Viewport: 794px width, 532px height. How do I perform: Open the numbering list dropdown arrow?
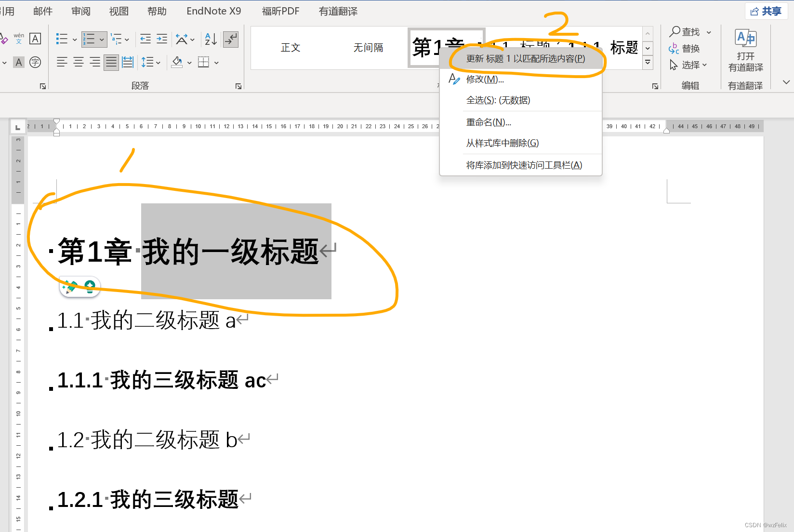click(x=102, y=40)
